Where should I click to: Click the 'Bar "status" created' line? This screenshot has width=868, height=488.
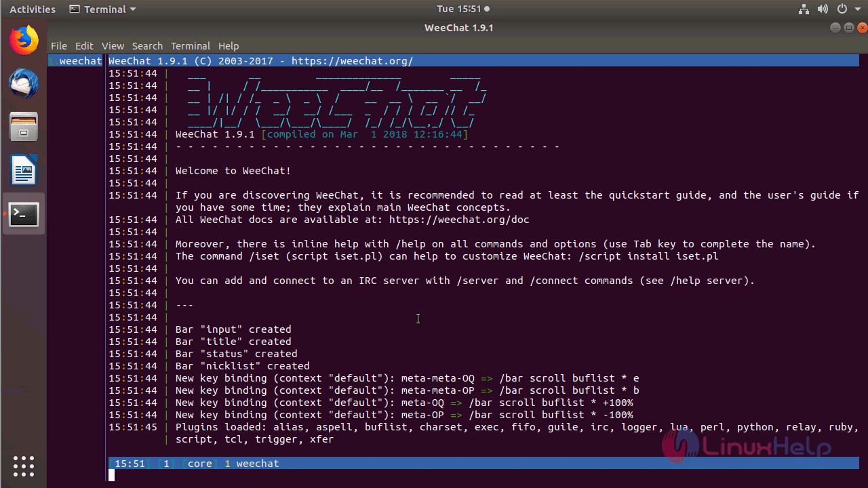click(x=236, y=354)
